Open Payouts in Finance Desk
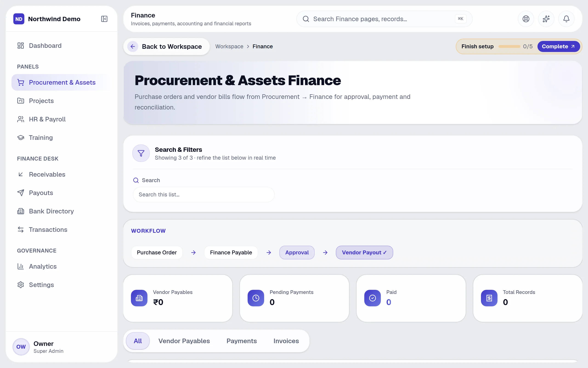 (62, 193)
